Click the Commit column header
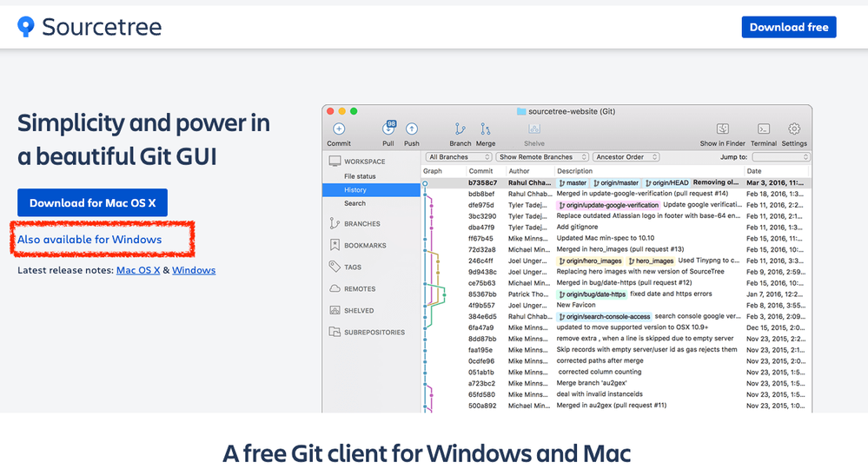 pos(480,171)
